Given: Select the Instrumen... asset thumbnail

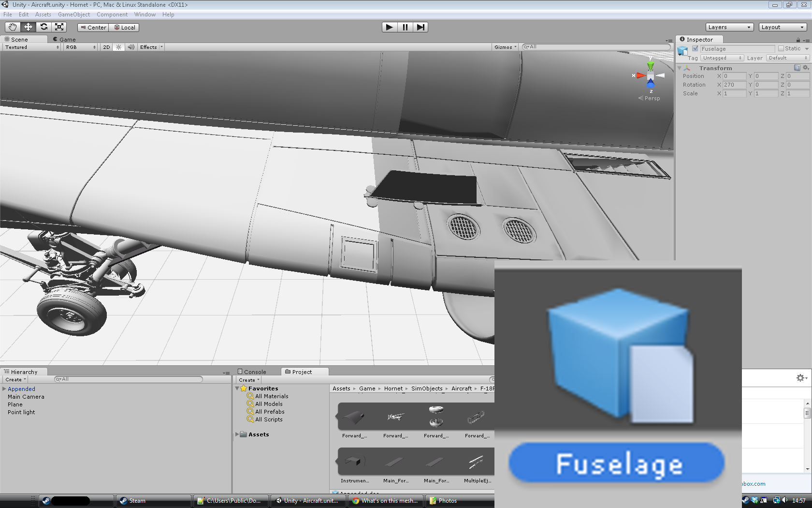Looking at the screenshot, I should tap(354, 462).
